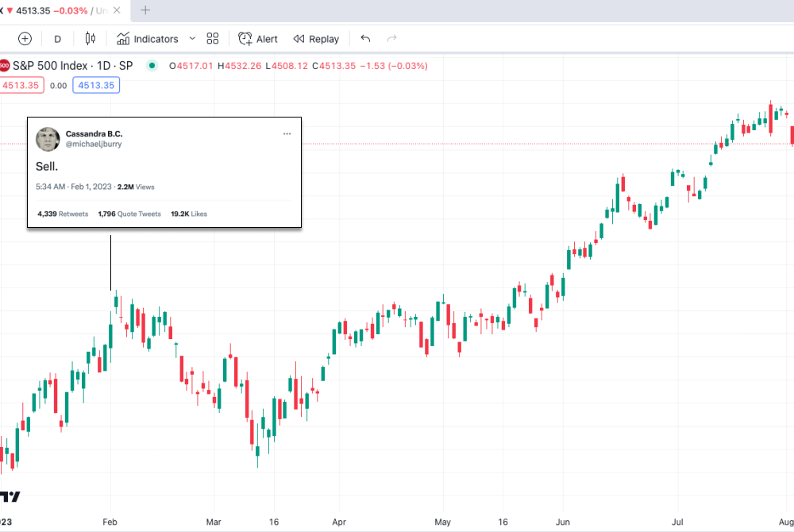The image size is (794, 532).
Task: Click the redo arrow icon
Action: 391,39
